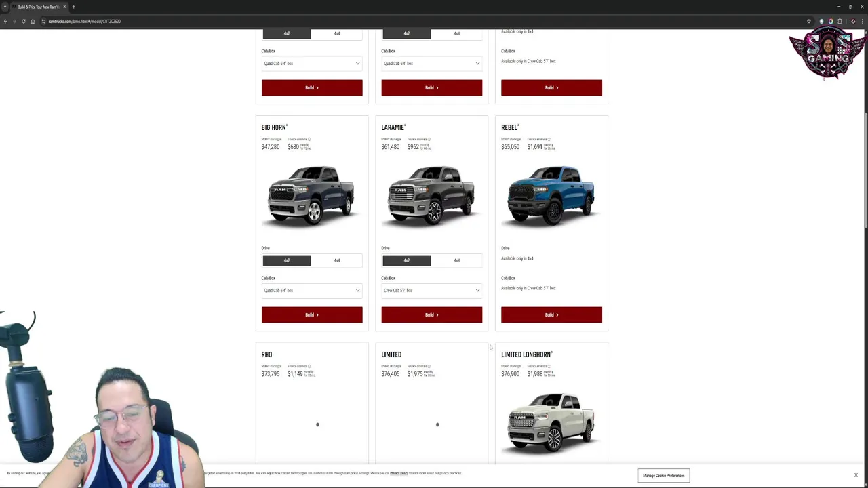Viewport: 868px width, 488px height.
Task: Open the Chrome three-dot menu
Action: click(x=862, y=21)
